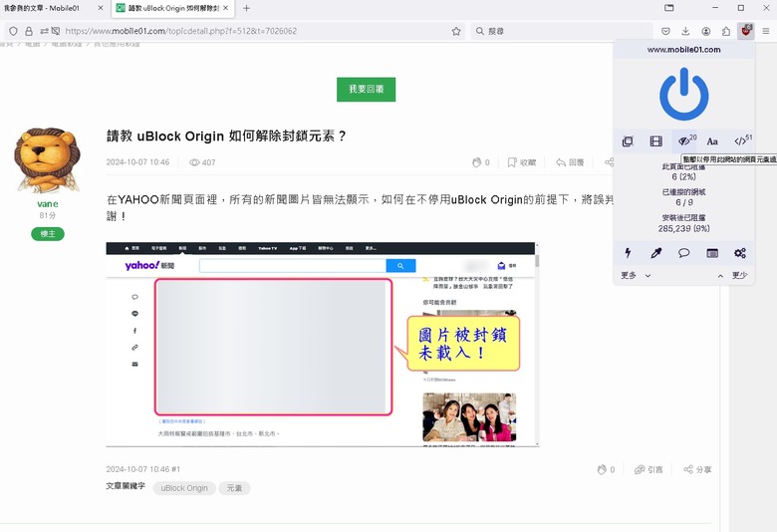Click the lion avatar image
The width and height of the screenshot is (777, 532).
(48, 160)
